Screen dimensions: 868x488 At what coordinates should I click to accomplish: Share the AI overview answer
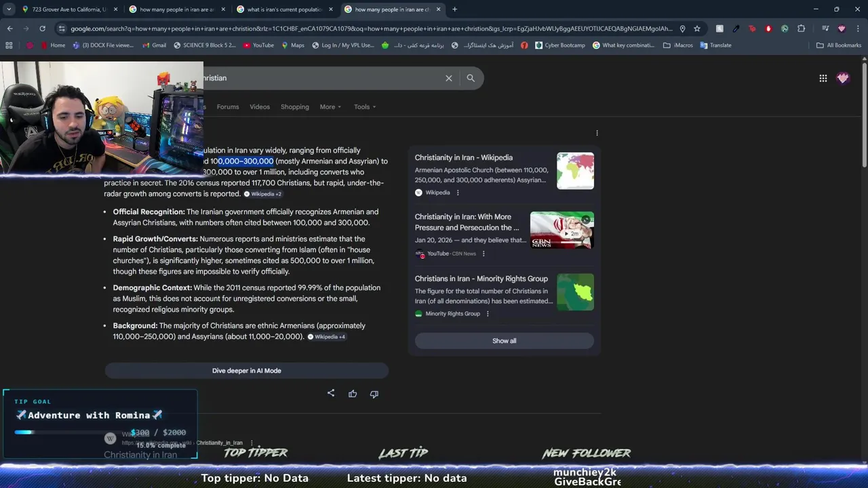click(x=331, y=393)
